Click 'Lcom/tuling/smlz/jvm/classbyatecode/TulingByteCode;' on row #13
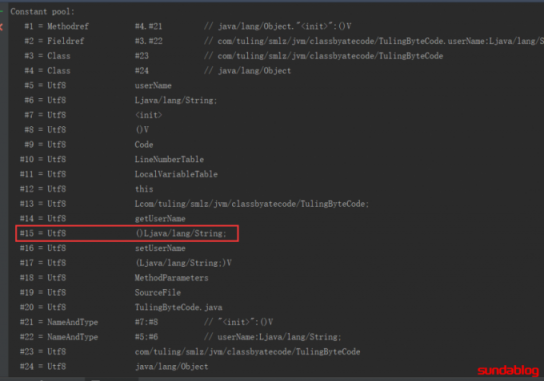This screenshot has height=381, width=544. [252, 204]
